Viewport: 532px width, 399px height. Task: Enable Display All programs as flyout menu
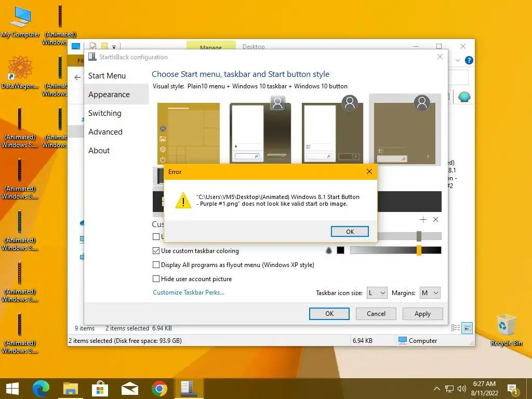pyautogui.click(x=156, y=264)
